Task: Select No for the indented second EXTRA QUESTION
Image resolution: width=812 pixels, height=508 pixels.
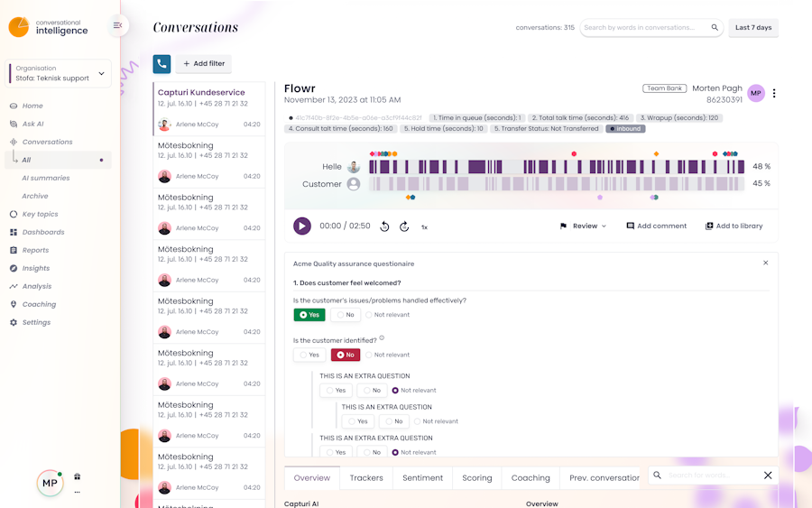Action: coord(394,421)
